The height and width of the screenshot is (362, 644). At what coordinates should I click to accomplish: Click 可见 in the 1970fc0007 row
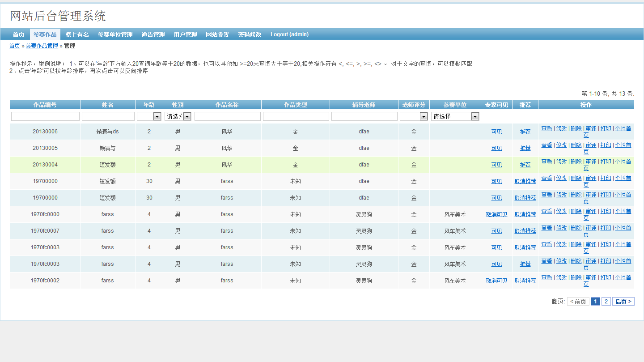point(496,231)
